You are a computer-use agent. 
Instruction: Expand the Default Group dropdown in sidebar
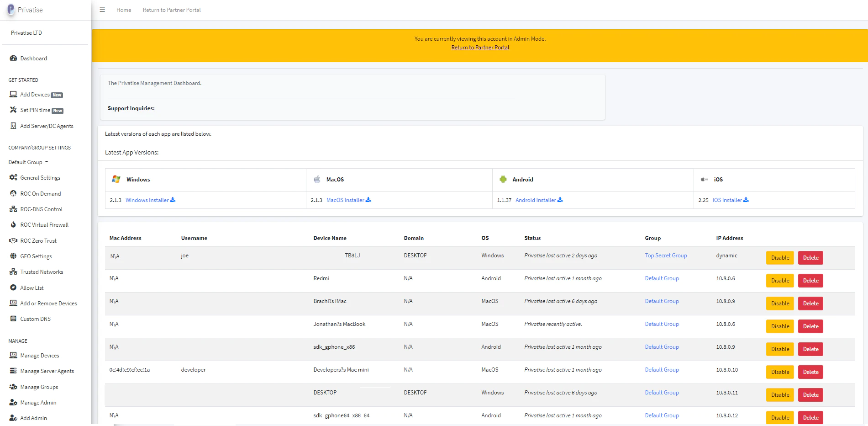(x=28, y=162)
